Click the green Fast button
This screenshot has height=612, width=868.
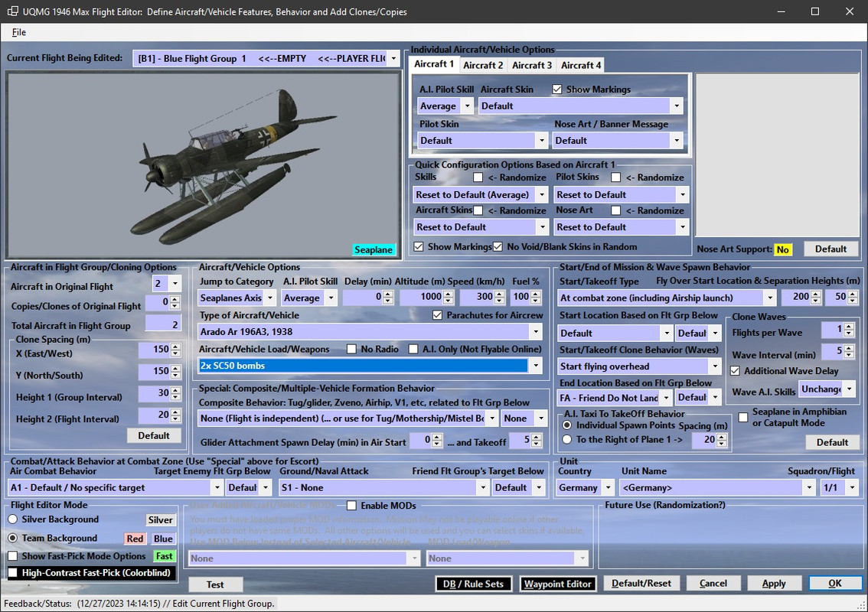[x=164, y=556]
